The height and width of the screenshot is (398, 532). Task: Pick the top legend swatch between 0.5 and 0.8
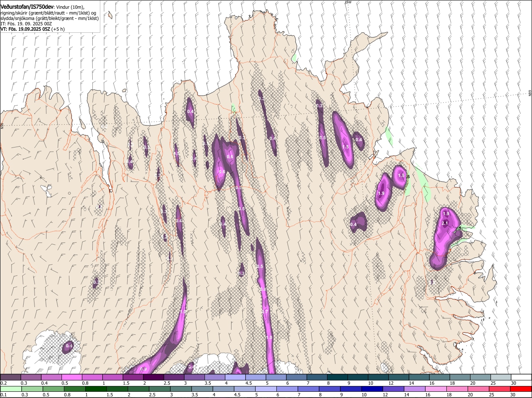pyautogui.click(x=71, y=377)
